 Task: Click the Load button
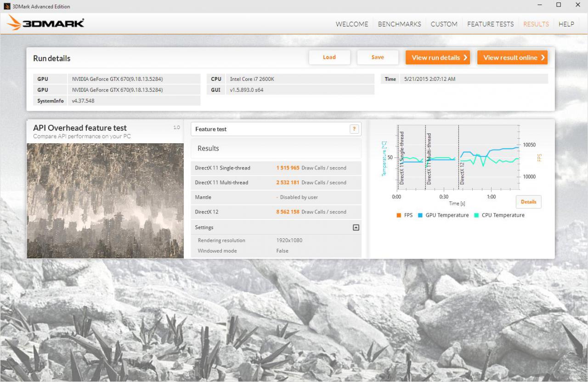pos(329,57)
